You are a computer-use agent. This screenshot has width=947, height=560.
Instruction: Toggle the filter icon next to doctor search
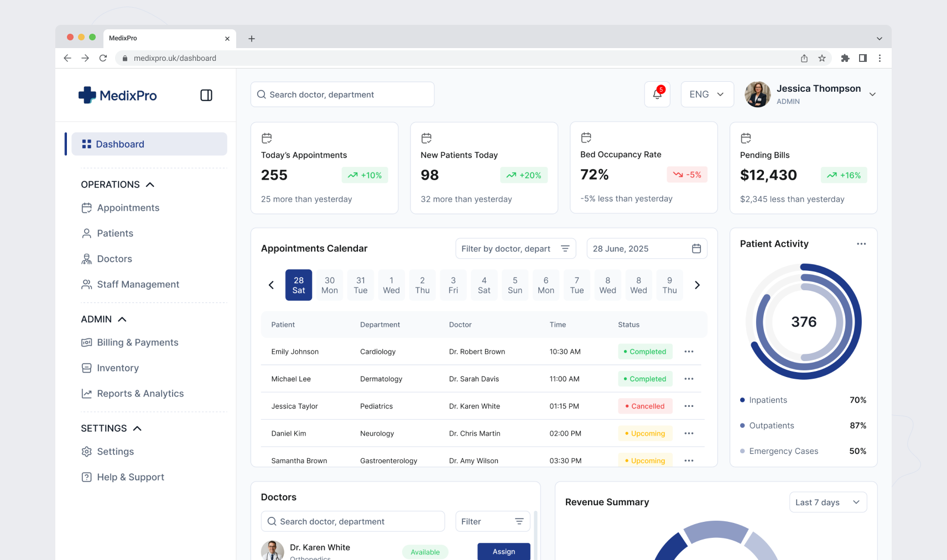[x=519, y=521]
